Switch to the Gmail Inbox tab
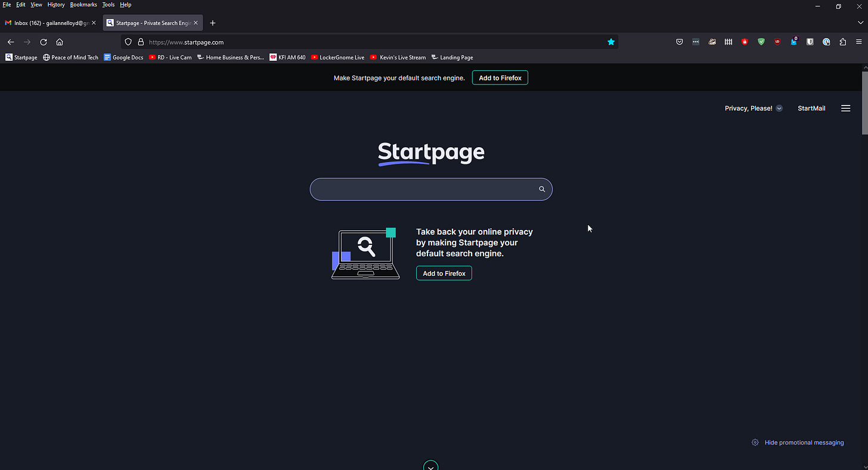The height and width of the screenshot is (470, 868). click(50, 23)
